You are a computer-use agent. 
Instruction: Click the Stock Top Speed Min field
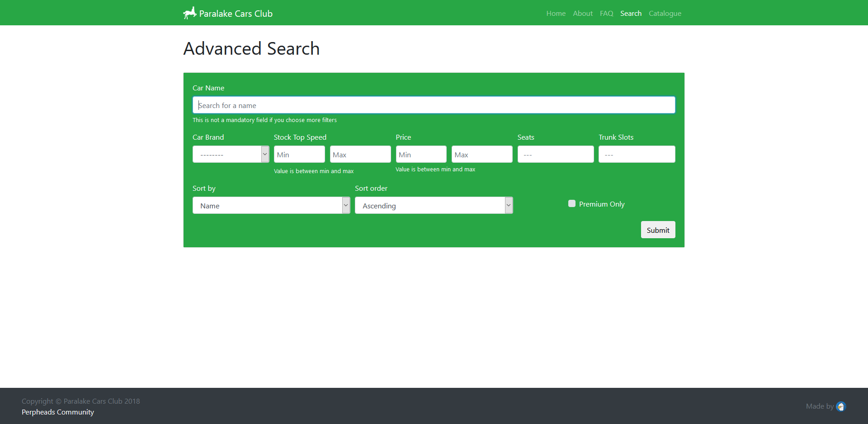click(299, 154)
